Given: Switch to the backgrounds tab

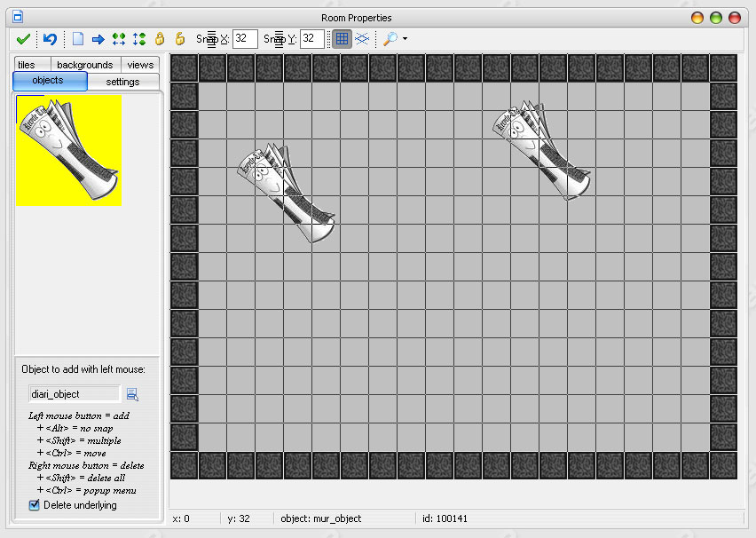Looking at the screenshot, I should 85,65.
